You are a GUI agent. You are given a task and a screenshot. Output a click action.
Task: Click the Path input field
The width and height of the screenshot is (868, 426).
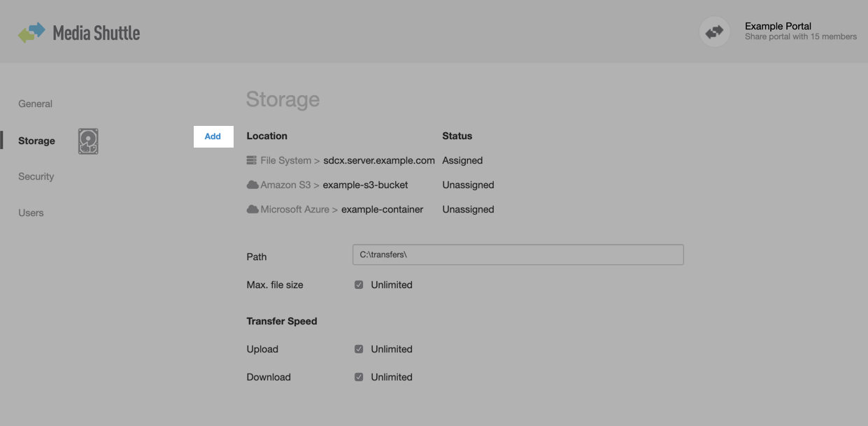point(518,255)
